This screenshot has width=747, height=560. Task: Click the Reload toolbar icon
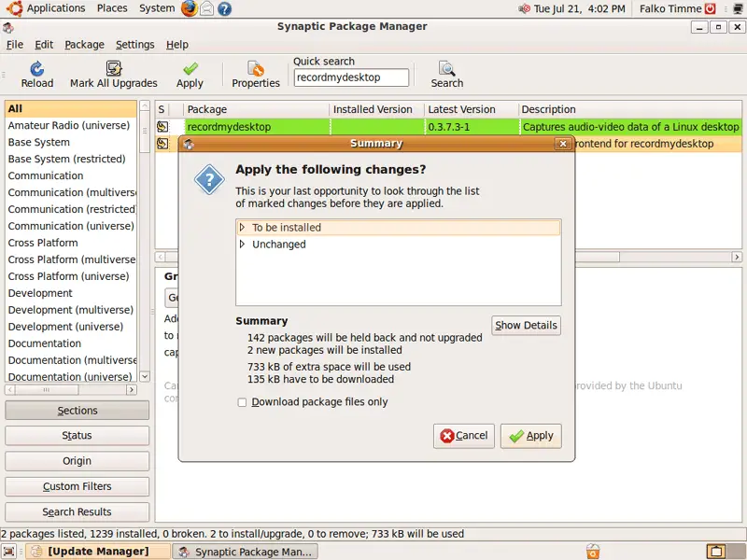click(36, 68)
